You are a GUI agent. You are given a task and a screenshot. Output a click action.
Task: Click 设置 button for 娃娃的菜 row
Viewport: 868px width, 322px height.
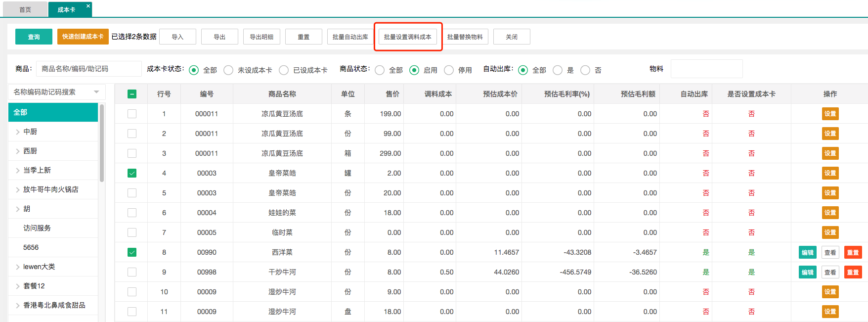(x=830, y=213)
